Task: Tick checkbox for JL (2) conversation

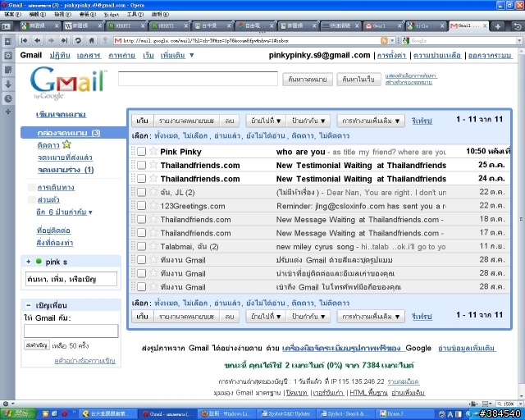Action: [x=141, y=192]
